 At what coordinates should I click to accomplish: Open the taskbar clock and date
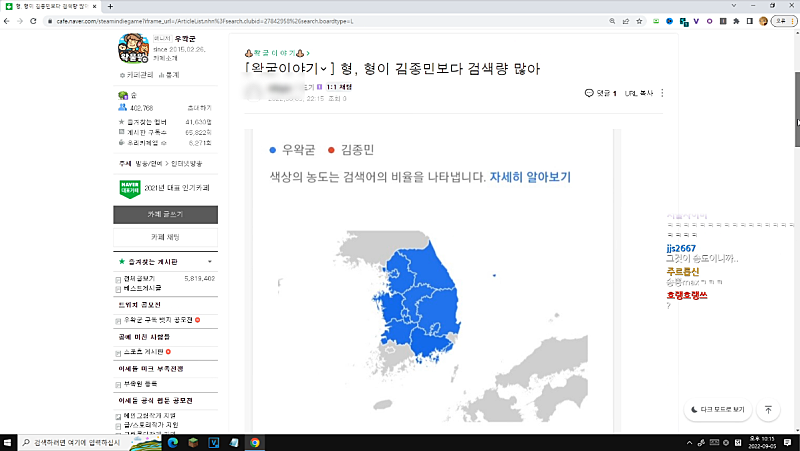761,442
